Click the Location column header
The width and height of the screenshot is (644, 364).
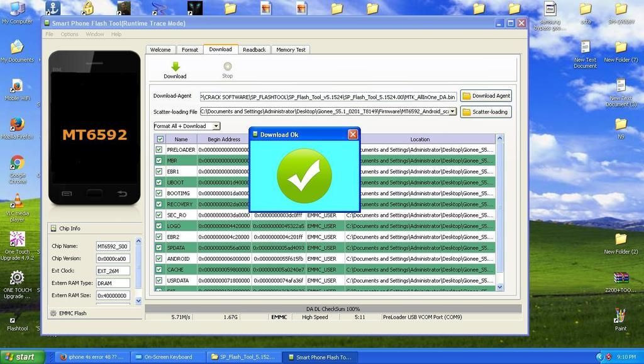pyautogui.click(x=419, y=139)
